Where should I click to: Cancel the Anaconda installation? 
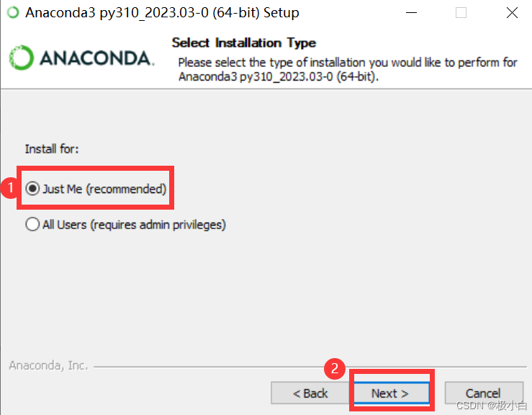(484, 393)
